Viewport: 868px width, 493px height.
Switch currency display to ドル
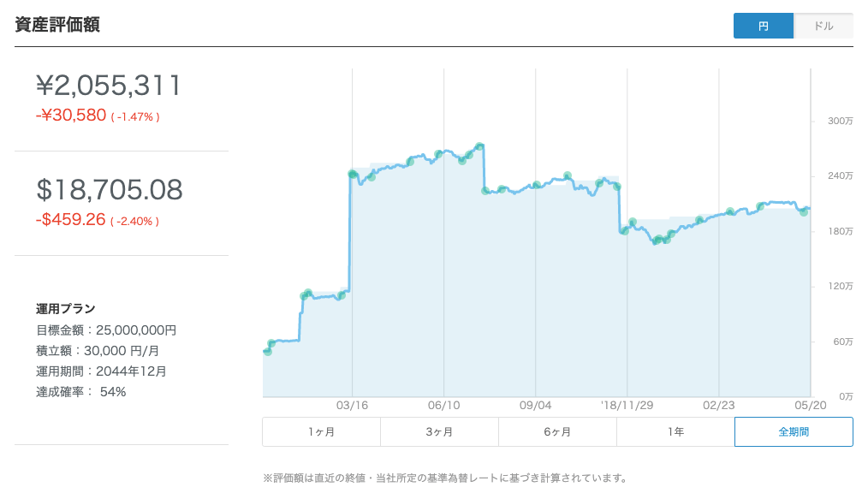pos(823,27)
